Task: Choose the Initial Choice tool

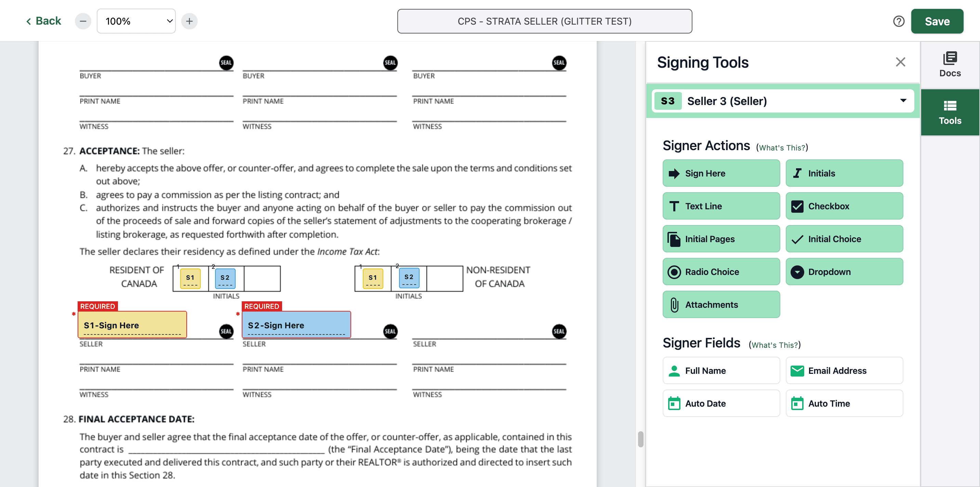Action: point(844,239)
